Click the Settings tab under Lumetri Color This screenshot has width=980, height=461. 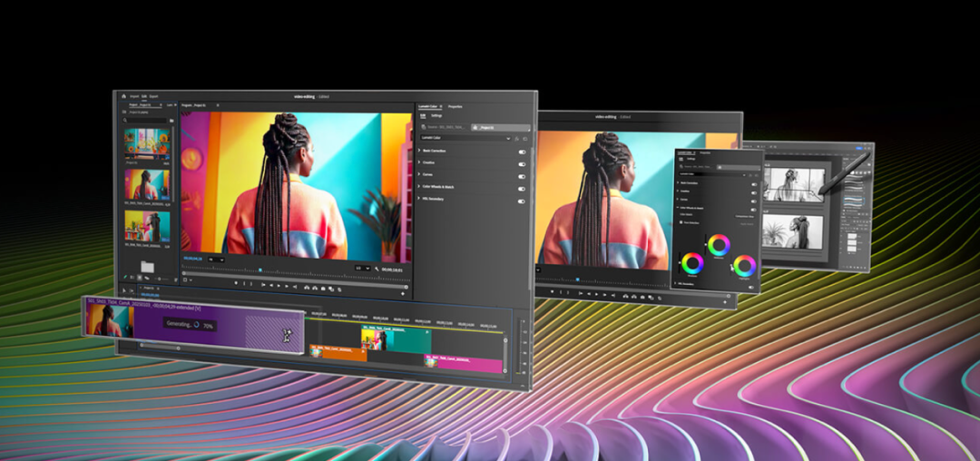(436, 115)
